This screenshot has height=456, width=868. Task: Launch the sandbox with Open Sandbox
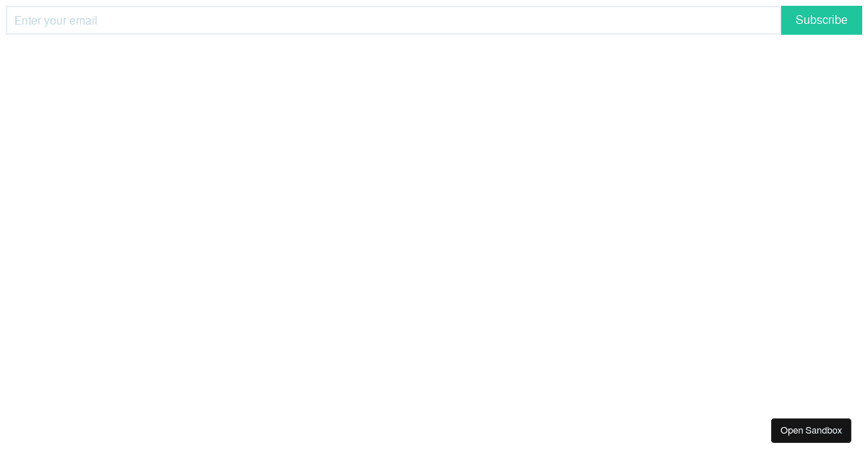tap(811, 431)
